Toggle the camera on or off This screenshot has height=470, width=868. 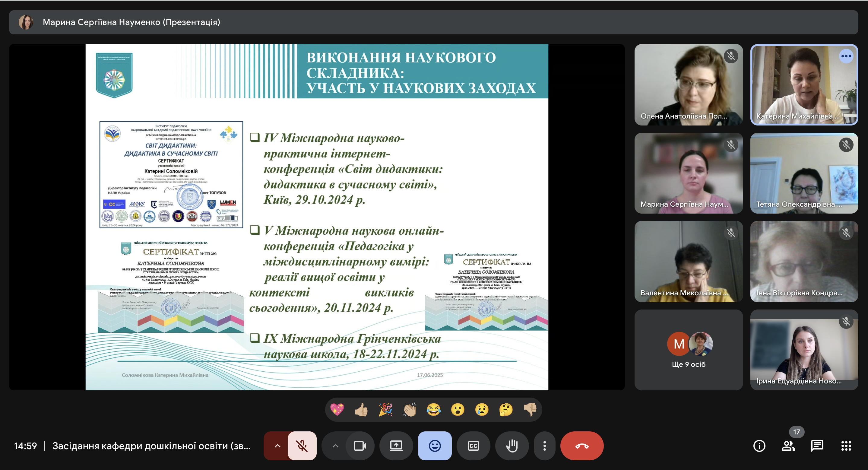pyautogui.click(x=360, y=446)
